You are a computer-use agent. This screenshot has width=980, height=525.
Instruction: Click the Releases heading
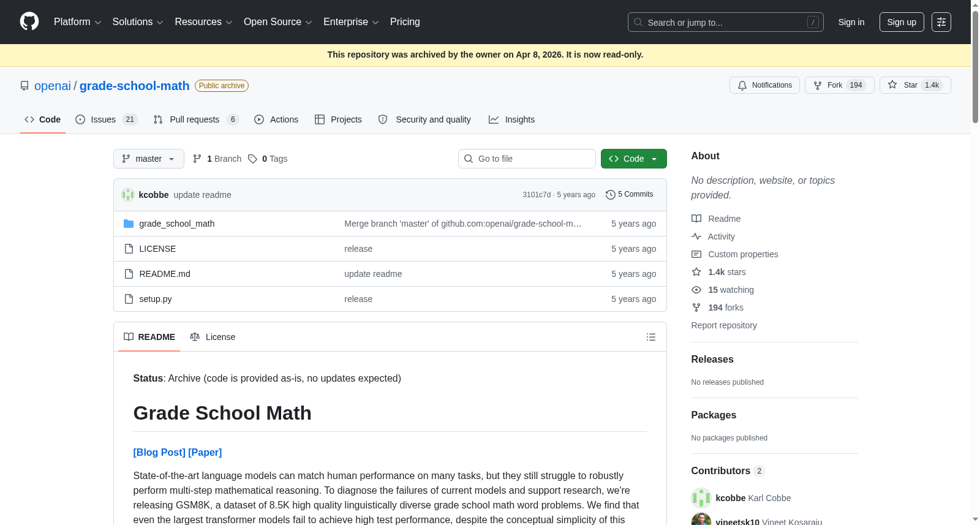tap(712, 360)
